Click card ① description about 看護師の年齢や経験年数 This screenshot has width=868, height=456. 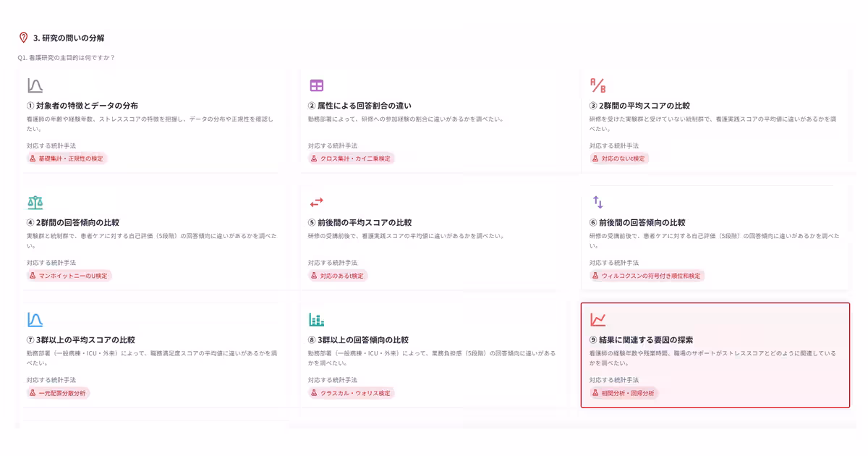150,123
